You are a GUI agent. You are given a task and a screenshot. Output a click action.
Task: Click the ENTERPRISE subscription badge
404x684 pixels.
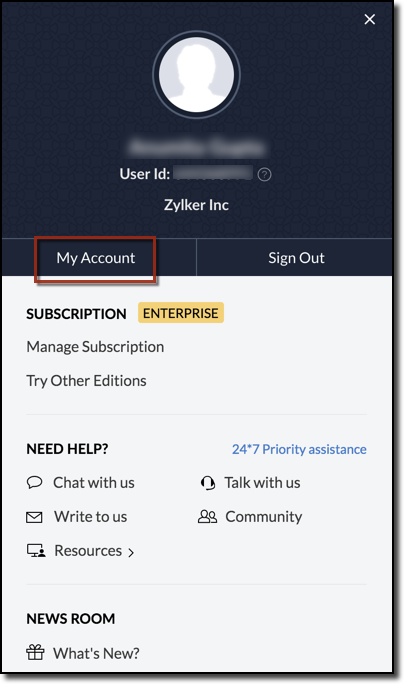[181, 313]
